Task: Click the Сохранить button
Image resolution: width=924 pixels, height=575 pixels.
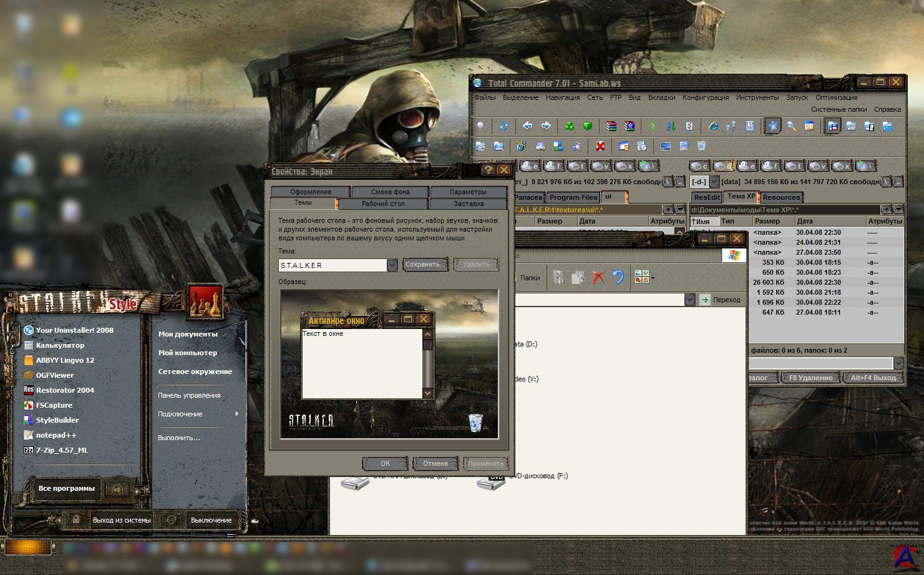Action: point(426,265)
